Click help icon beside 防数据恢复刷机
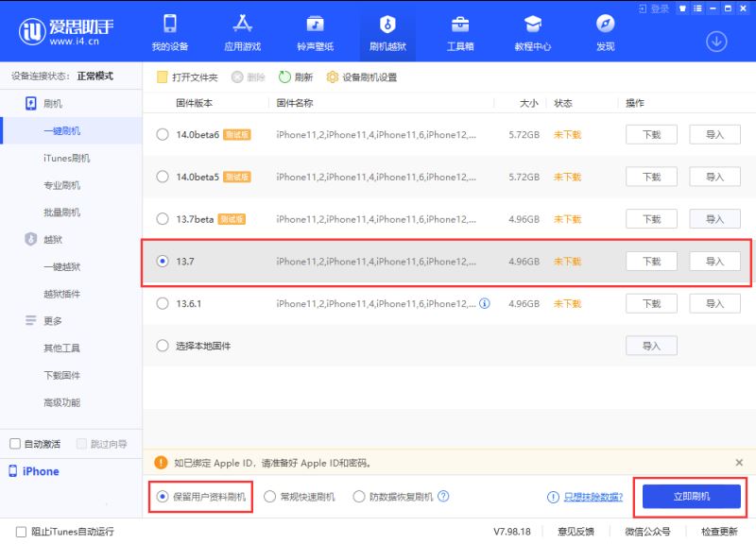Viewport: 756px width, 544px height. click(x=443, y=496)
